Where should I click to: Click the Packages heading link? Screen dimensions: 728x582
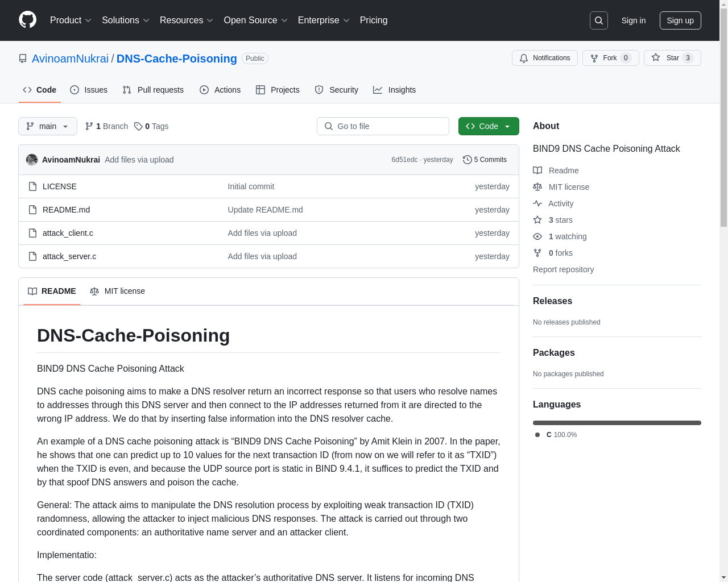pos(553,353)
